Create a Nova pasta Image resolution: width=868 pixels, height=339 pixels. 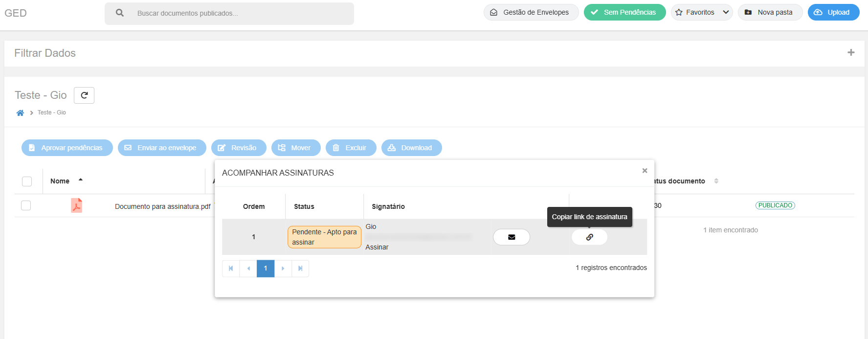point(770,12)
